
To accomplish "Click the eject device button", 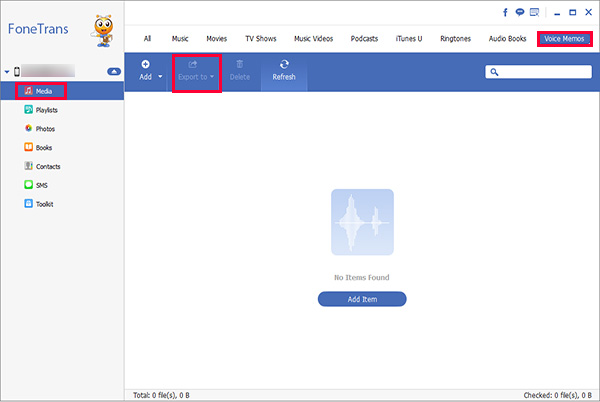I will pyautogui.click(x=114, y=72).
